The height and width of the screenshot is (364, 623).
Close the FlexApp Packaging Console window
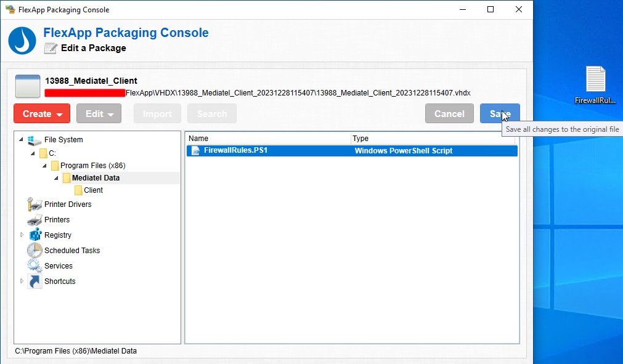click(x=519, y=9)
